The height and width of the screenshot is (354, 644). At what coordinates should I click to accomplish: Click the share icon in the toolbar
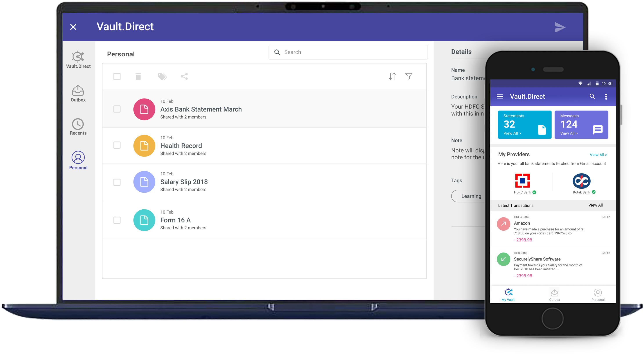[184, 76]
